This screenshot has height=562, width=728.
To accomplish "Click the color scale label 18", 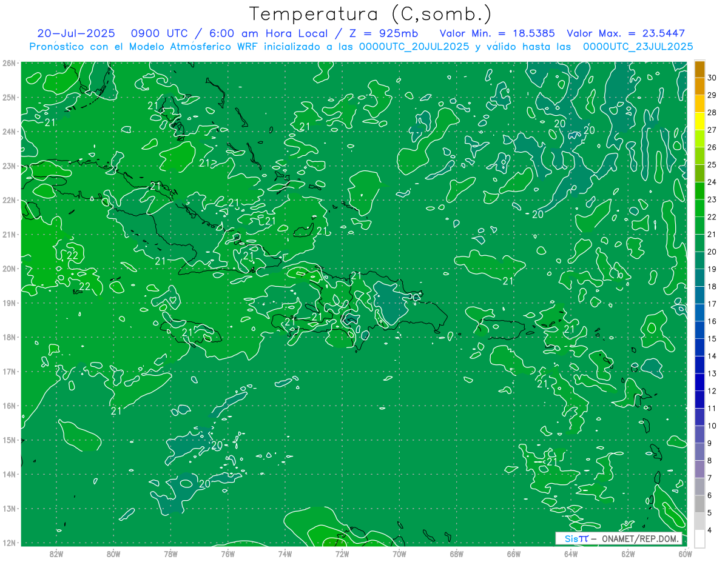I will pyautogui.click(x=712, y=286).
